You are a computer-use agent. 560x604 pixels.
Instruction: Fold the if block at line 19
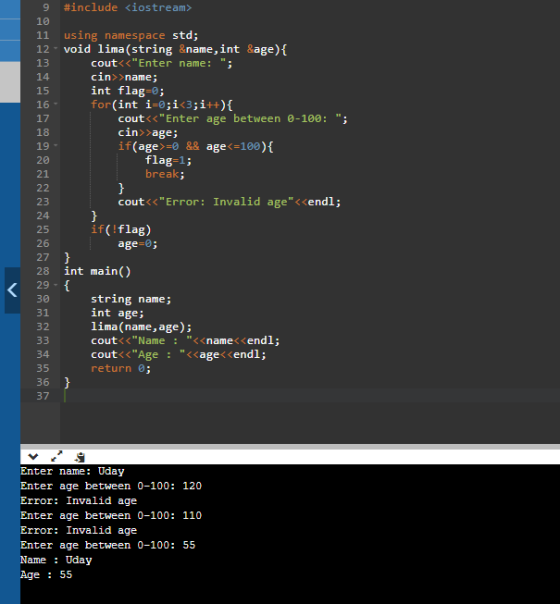[x=56, y=146]
